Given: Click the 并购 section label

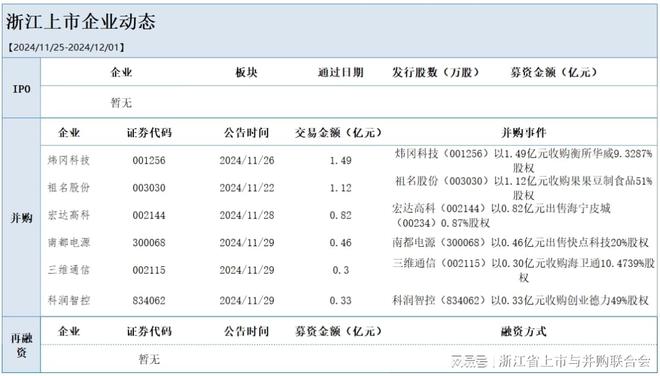Looking at the screenshot, I should 21,218.
